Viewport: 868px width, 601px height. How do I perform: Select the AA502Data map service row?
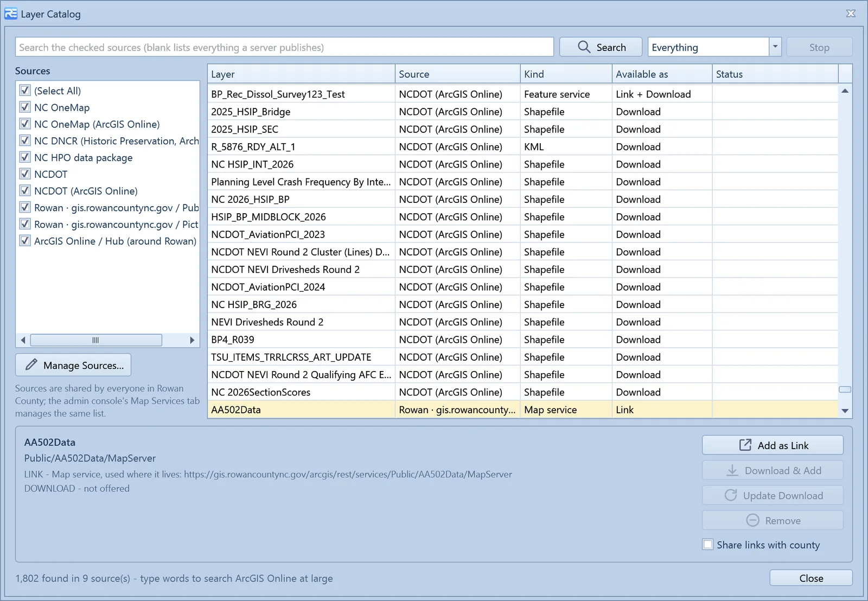coord(523,410)
